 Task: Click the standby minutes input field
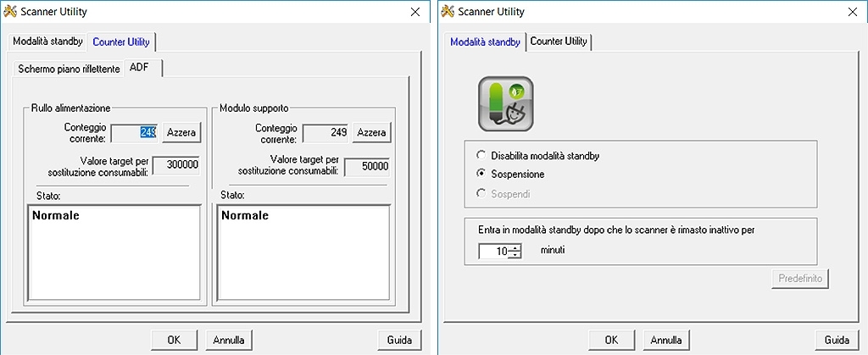coord(493,252)
